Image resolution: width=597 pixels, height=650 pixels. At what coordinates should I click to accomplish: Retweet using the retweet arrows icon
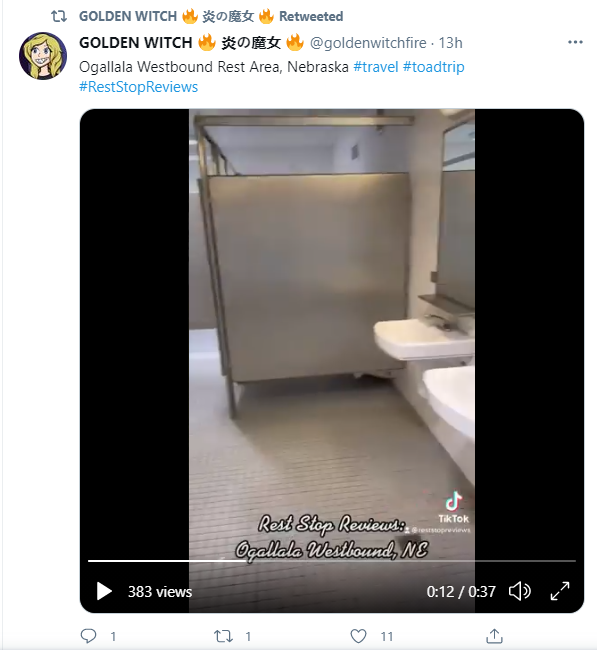pos(223,636)
